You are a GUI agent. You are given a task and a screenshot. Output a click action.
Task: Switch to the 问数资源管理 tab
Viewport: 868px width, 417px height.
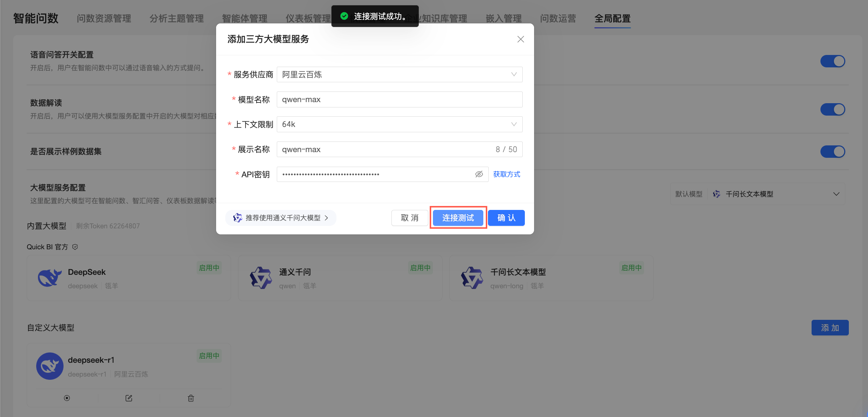[104, 18]
